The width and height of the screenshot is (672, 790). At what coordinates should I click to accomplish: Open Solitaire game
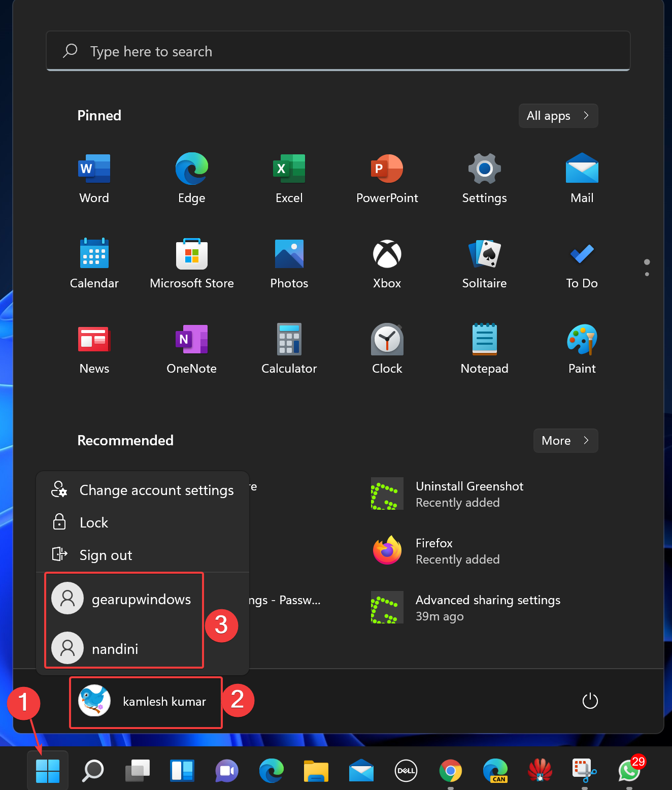[485, 264]
